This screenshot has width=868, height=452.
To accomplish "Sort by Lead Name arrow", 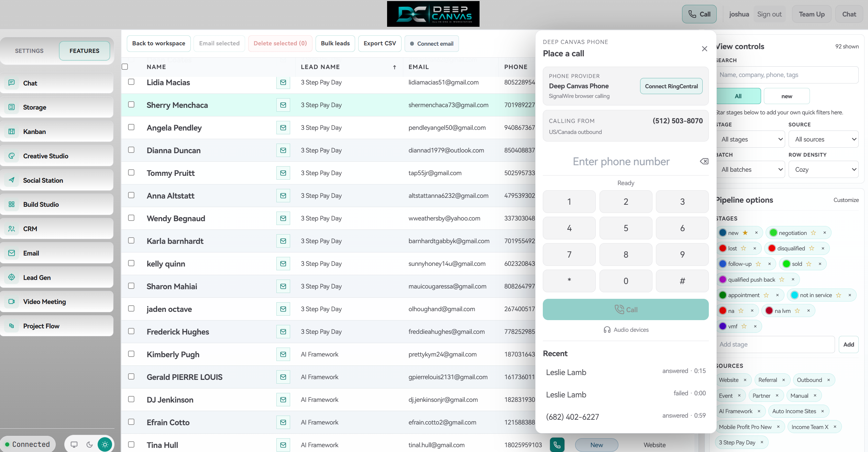I will point(395,67).
